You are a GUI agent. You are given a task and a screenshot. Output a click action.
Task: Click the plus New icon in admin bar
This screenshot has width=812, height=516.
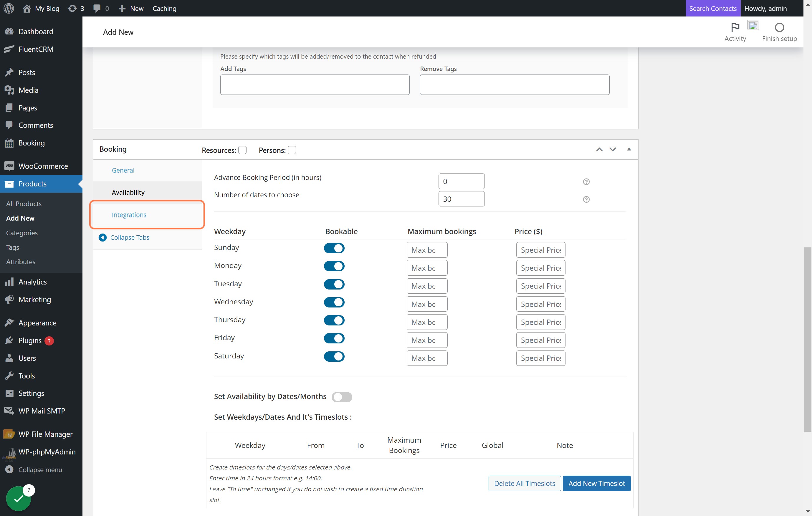(122, 8)
